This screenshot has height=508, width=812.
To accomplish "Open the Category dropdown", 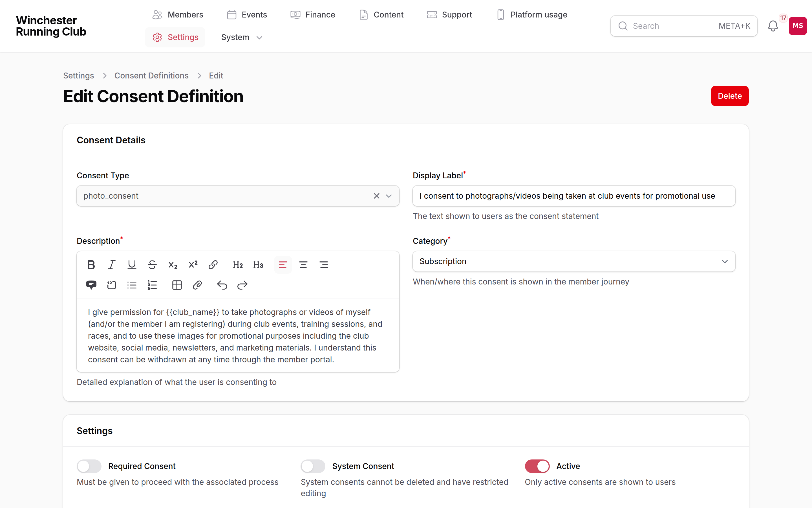I will click(574, 261).
